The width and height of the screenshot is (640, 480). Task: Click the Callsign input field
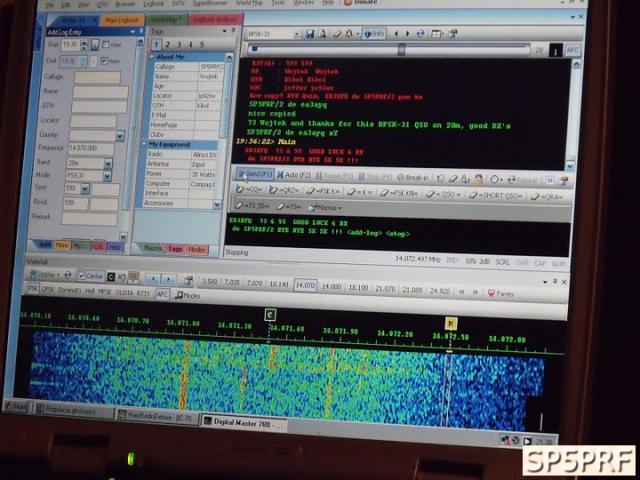coord(97,77)
